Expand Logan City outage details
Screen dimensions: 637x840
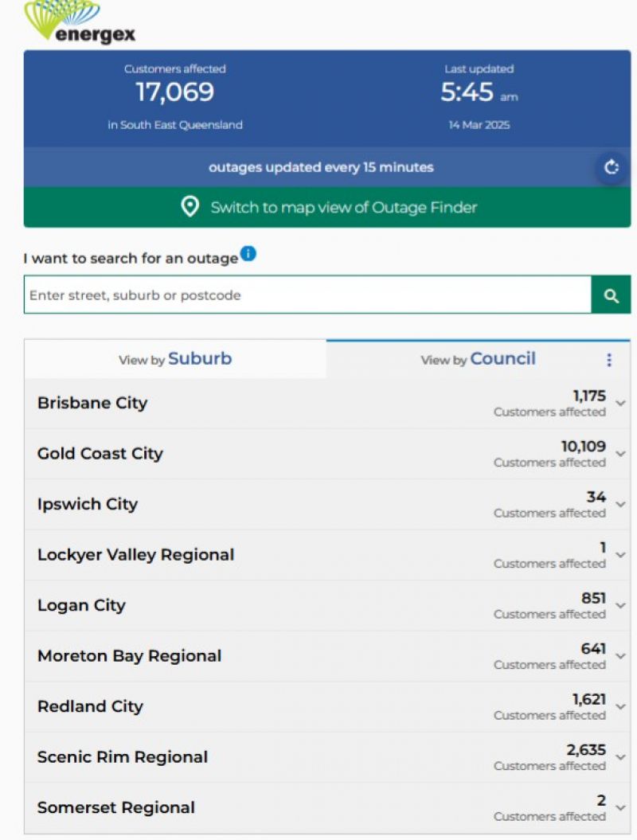point(620,606)
